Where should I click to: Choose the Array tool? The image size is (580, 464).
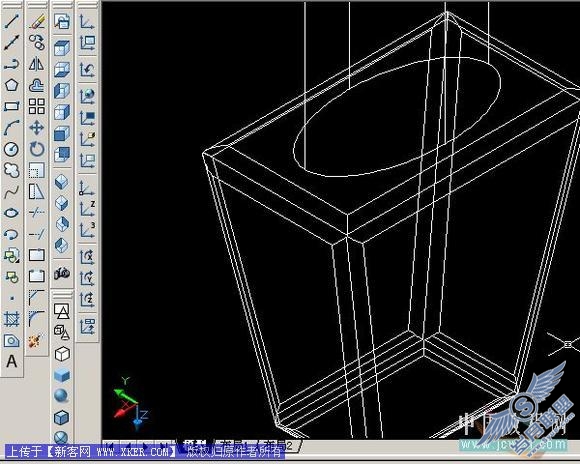pyautogui.click(x=37, y=106)
